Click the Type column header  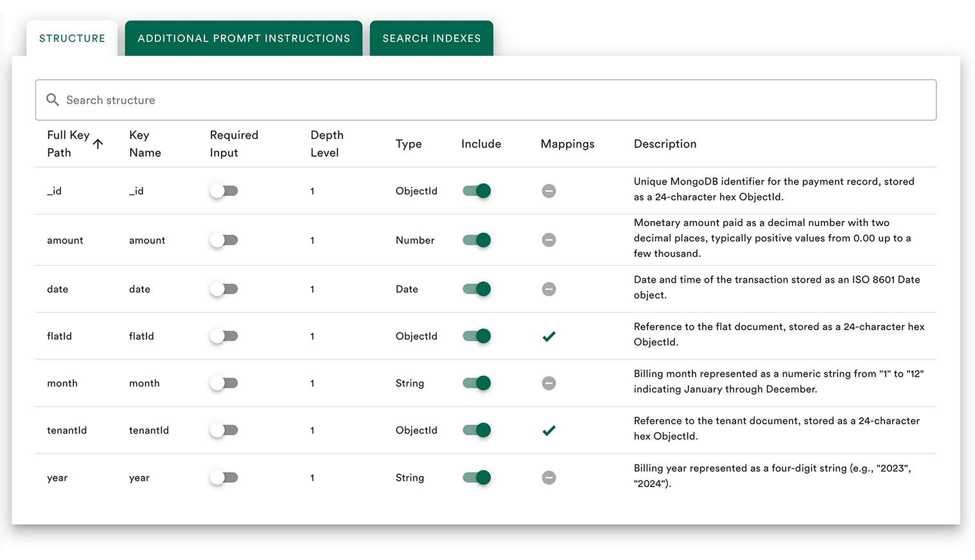coord(408,144)
